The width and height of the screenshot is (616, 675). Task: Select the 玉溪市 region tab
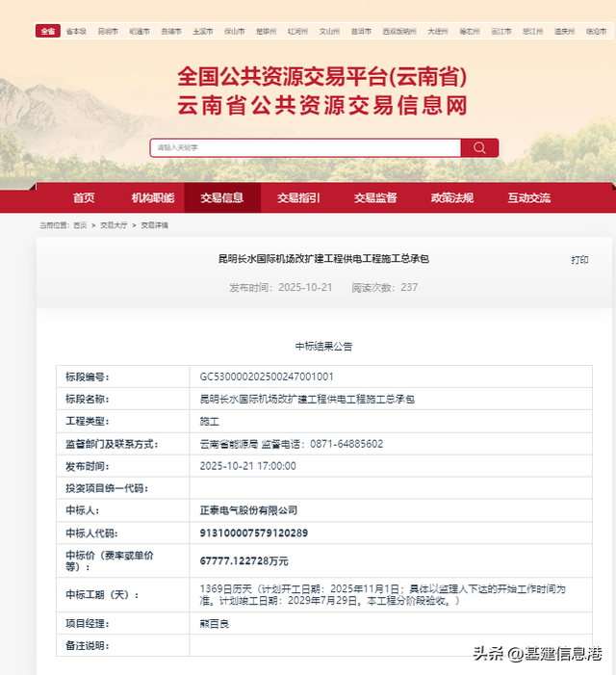pyautogui.click(x=203, y=32)
